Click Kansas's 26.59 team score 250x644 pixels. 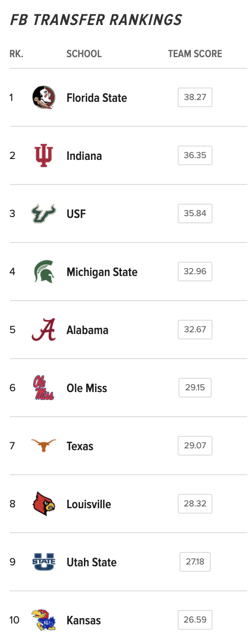[195, 620]
